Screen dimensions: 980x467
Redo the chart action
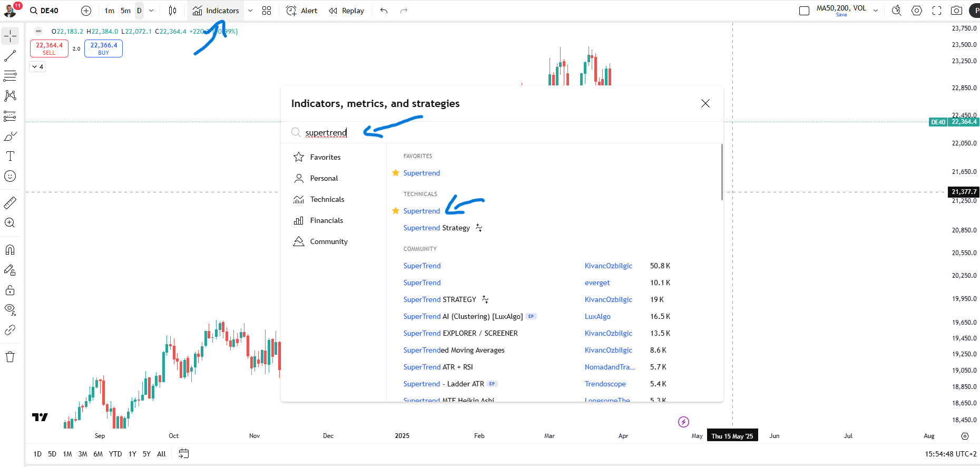point(404,11)
